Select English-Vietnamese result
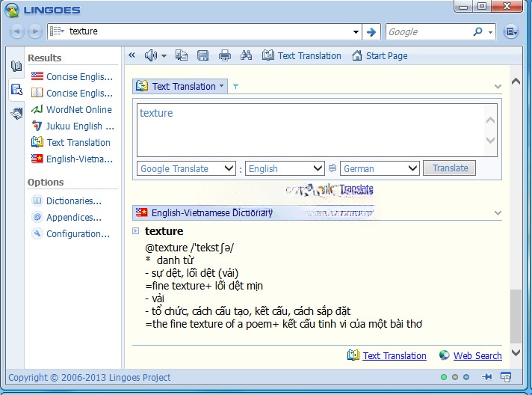The image size is (532, 395). pos(72,159)
